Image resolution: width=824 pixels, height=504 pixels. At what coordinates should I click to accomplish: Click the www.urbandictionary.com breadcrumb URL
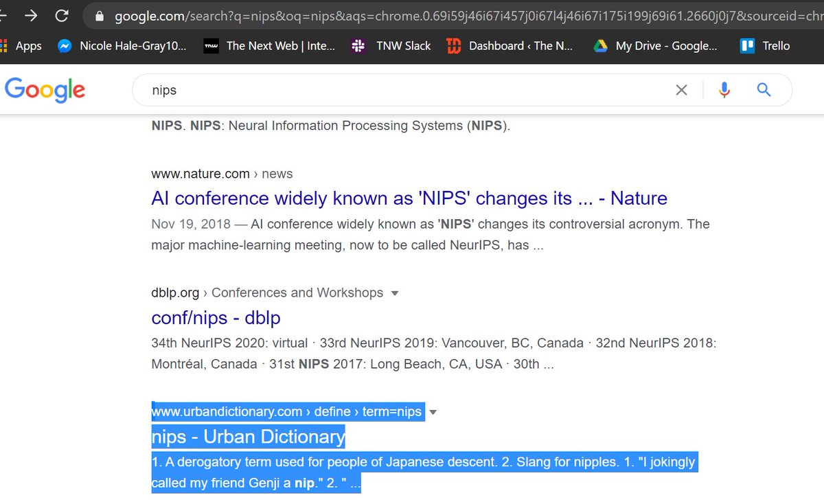coord(286,412)
